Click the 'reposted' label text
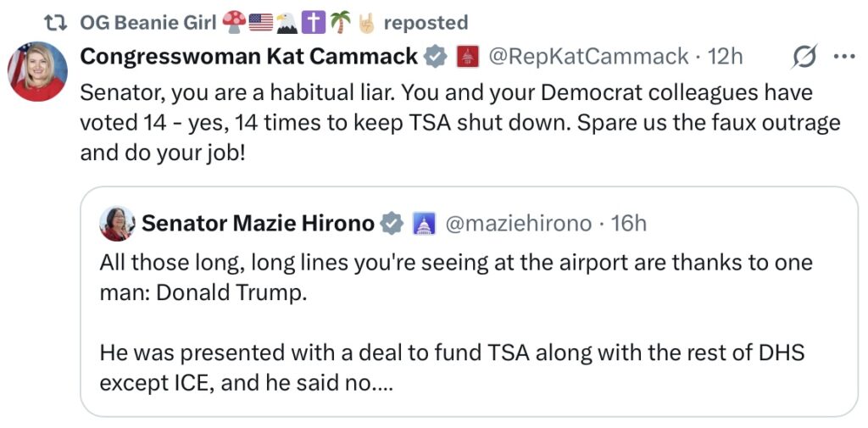 [x=425, y=22]
